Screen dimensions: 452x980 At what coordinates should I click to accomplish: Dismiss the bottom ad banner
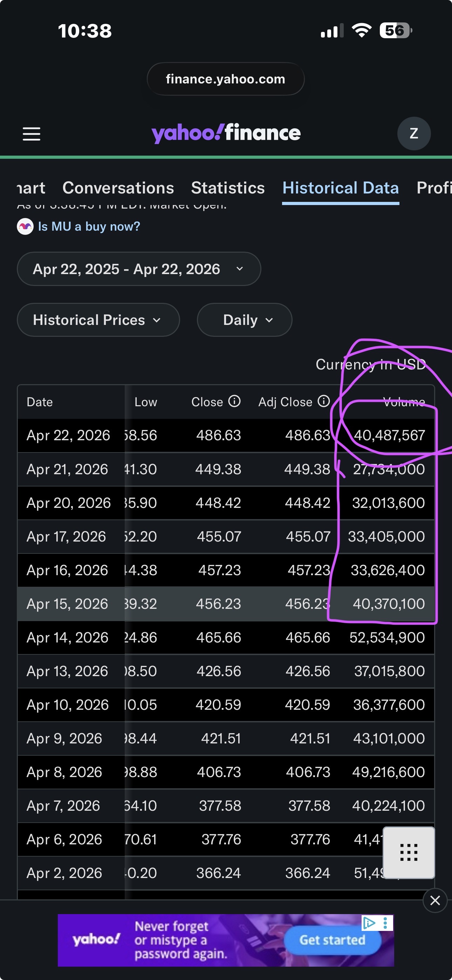[435, 900]
